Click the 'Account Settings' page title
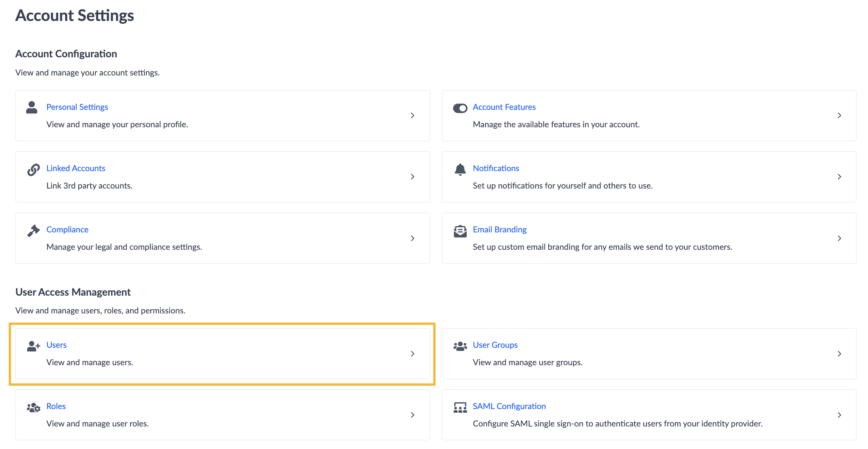This screenshot has width=868, height=449. (x=75, y=16)
